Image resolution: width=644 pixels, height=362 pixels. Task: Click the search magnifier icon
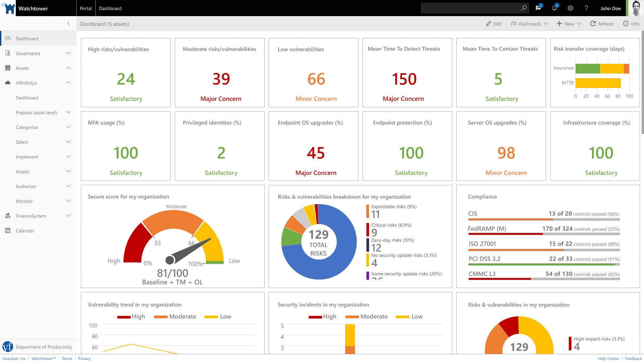click(523, 8)
